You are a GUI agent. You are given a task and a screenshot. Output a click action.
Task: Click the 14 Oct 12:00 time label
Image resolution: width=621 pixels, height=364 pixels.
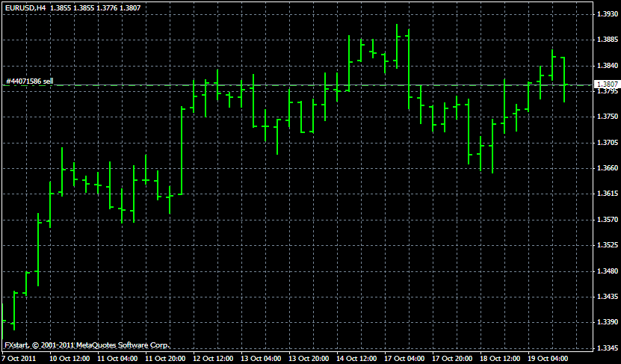pos(356,359)
